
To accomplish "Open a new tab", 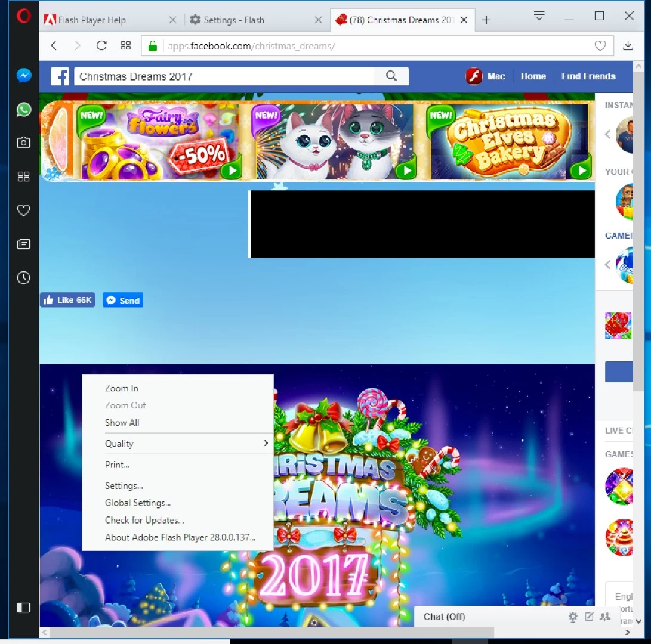I will (486, 20).
